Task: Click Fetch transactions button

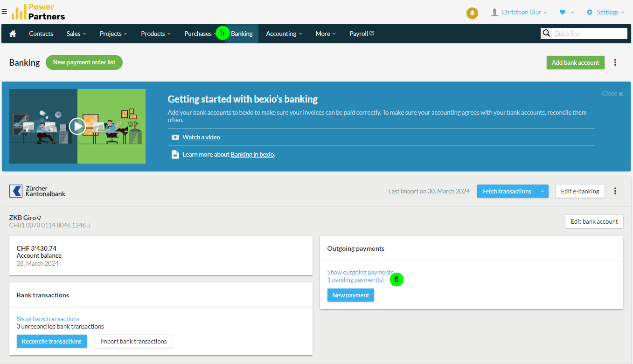Action: click(507, 191)
